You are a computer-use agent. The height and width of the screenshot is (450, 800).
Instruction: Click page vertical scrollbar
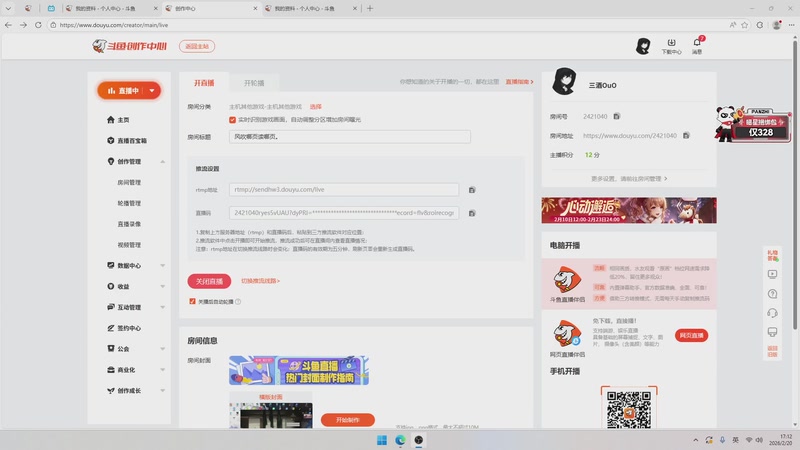tap(794, 184)
